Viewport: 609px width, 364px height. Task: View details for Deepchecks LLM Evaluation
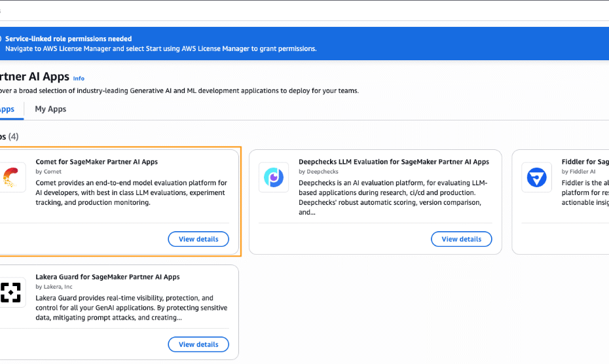[462, 239]
